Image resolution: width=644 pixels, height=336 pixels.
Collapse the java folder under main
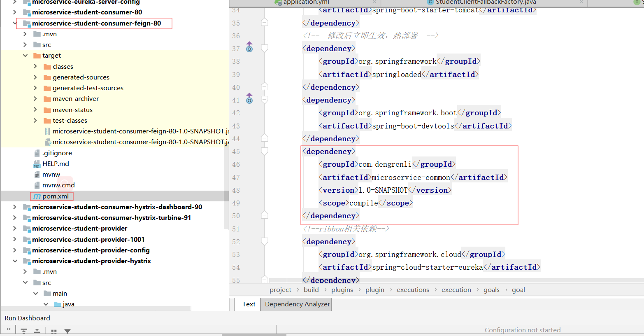click(46, 304)
